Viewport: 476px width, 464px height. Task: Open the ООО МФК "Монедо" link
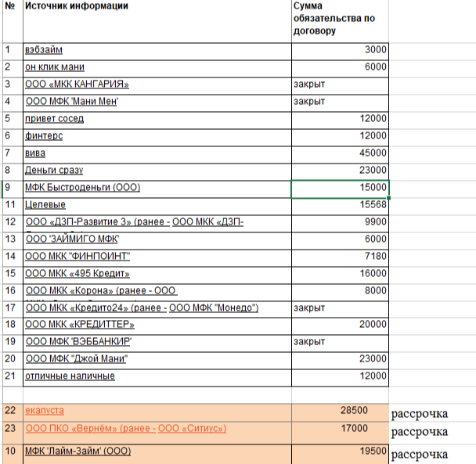click(x=213, y=308)
